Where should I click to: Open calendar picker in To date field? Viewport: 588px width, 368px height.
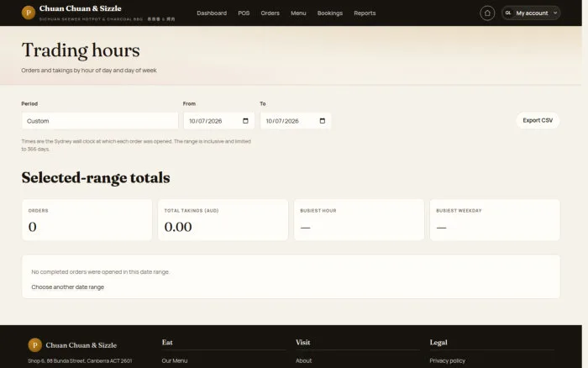point(322,121)
